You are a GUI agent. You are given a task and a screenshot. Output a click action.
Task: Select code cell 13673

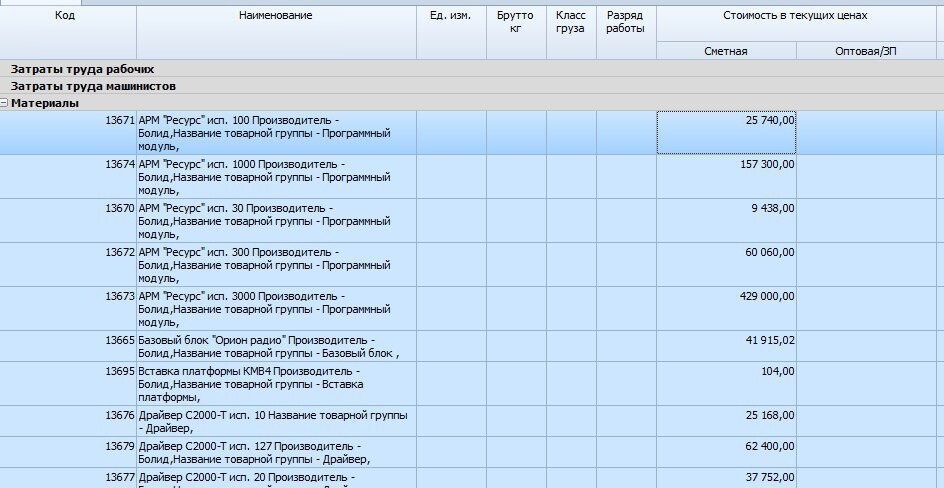point(68,308)
